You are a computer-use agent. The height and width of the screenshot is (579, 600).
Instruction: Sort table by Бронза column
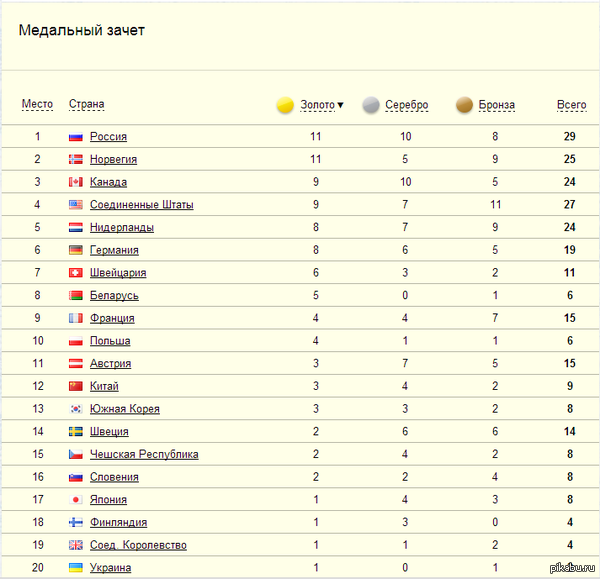point(497,105)
